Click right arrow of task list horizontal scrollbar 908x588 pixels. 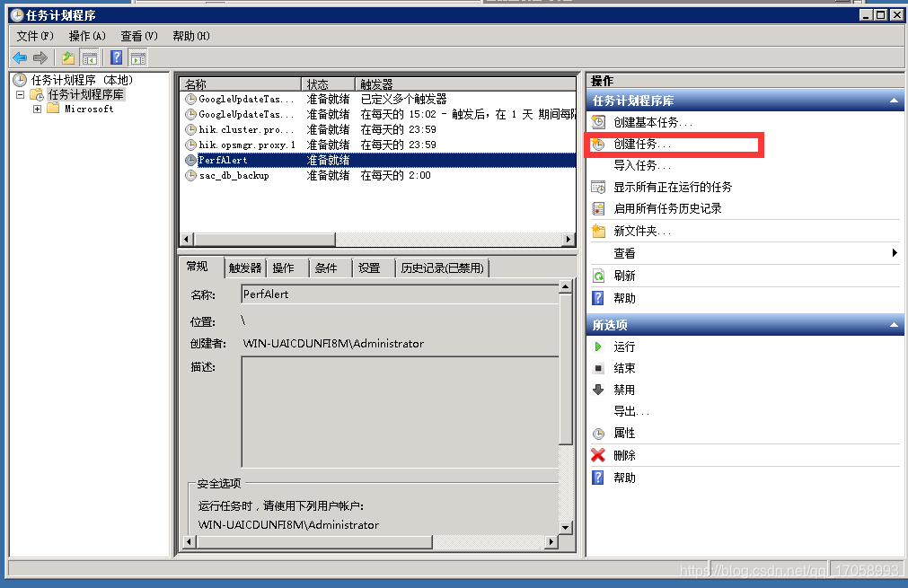click(x=569, y=239)
